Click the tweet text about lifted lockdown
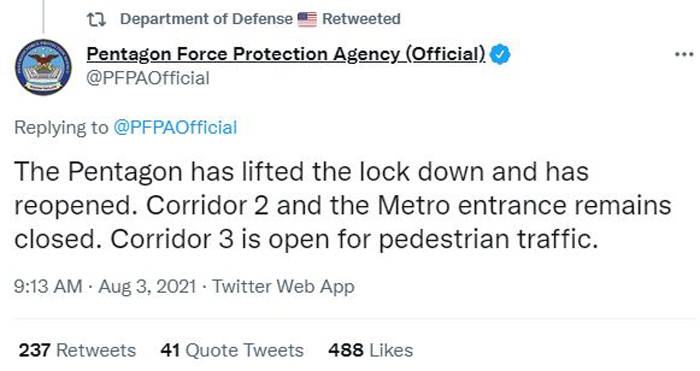This screenshot has height=371, width=700. pos(343,206)
